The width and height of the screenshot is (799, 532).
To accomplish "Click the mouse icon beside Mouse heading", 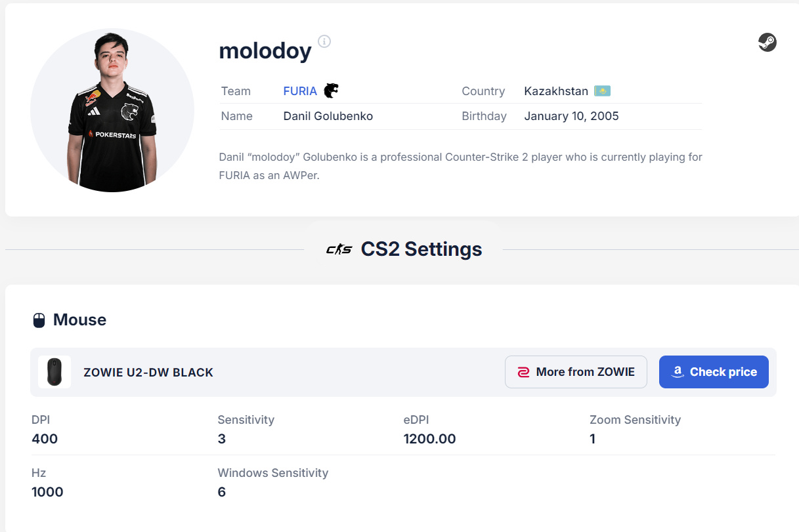I will [39, 320].
